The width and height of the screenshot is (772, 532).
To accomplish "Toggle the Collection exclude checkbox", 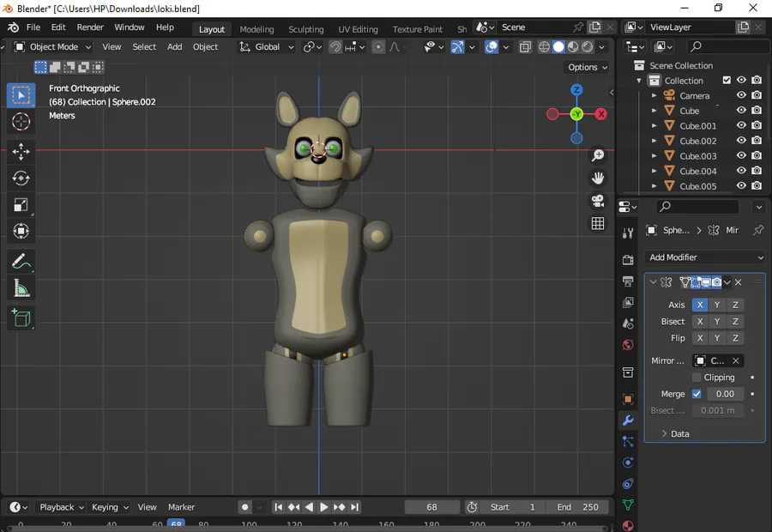I will pos(727,81).
